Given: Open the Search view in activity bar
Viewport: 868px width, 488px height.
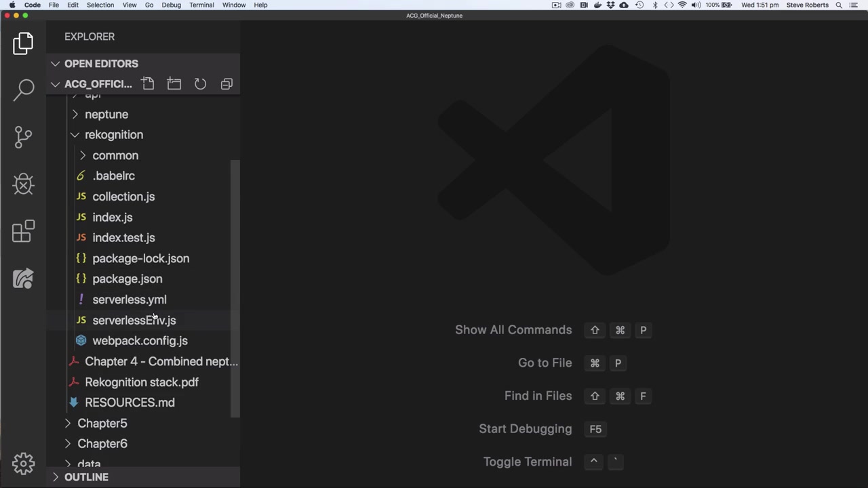Looking at the screenshot, I should tap(23, 90).
